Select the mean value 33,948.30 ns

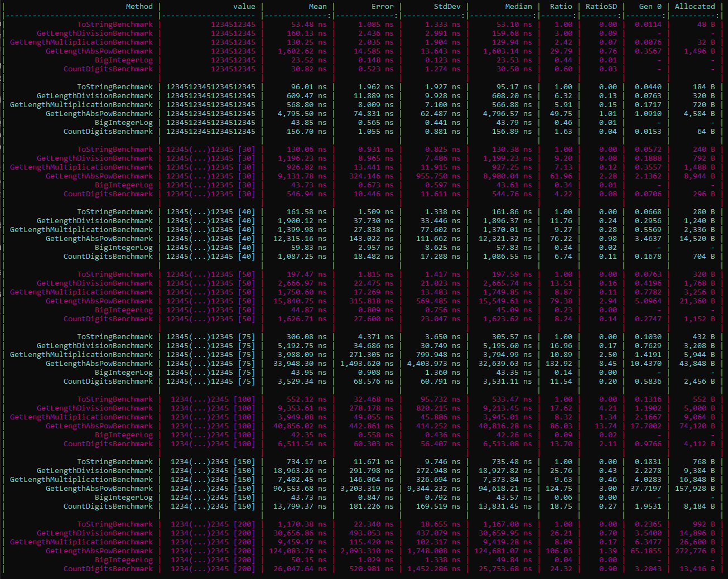point(300,364)
